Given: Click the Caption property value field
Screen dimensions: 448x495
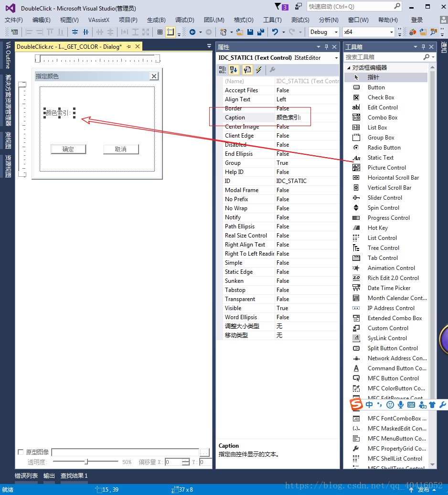Looking at the screenshot, I should tap(307, 118).
